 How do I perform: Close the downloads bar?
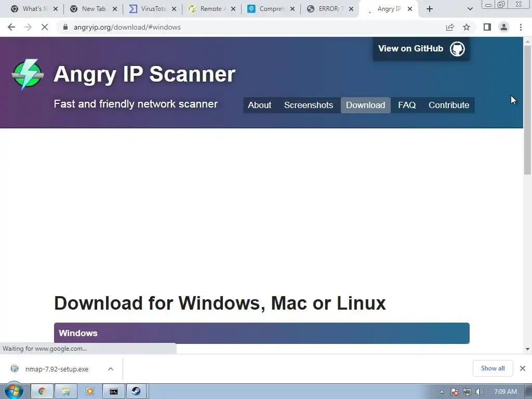(523, 368)
